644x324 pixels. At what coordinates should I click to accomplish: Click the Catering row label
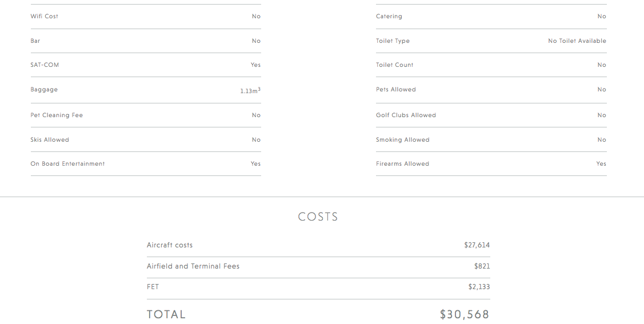click(389, 17)
